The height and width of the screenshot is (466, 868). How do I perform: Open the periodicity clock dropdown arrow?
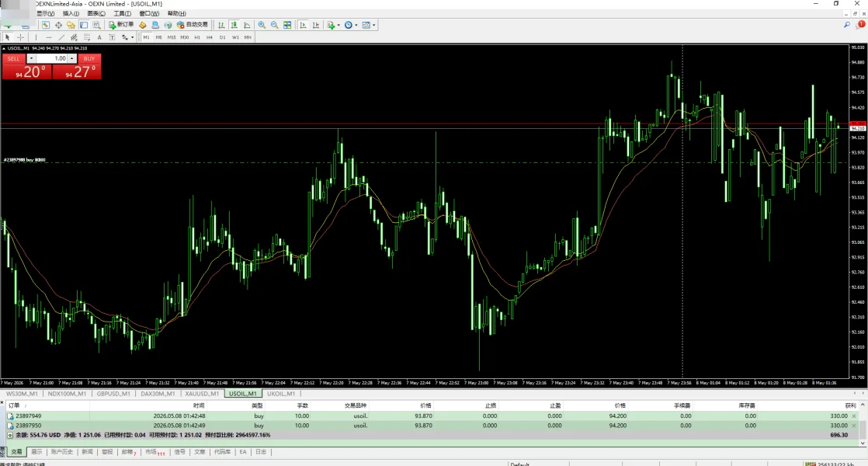(356, 25)
